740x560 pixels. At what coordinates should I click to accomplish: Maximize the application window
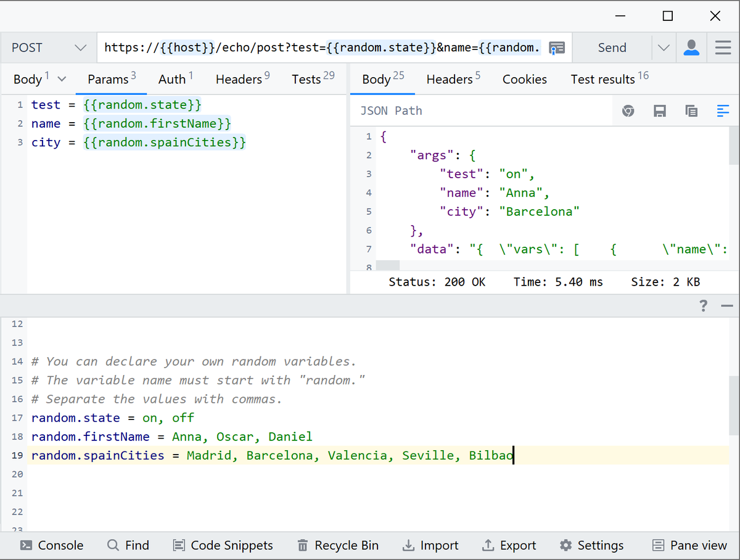[x=667, y=16]
